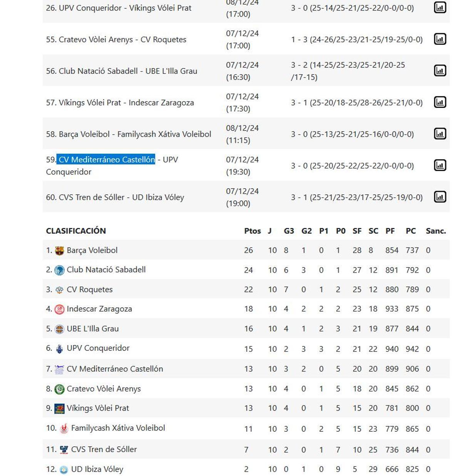Open statistics for Víkings Vólei Prat match 57
The width and height of the screenshot is (462, 476).
tap(440, 102)
